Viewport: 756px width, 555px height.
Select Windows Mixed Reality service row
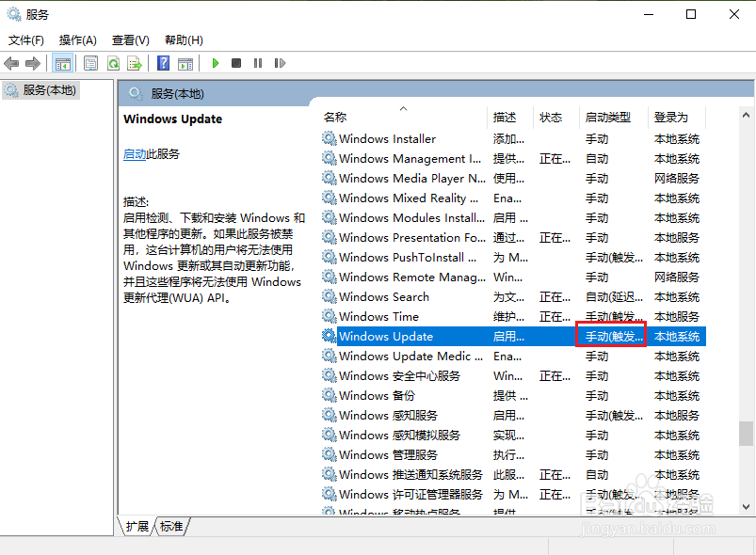[513, 198]
